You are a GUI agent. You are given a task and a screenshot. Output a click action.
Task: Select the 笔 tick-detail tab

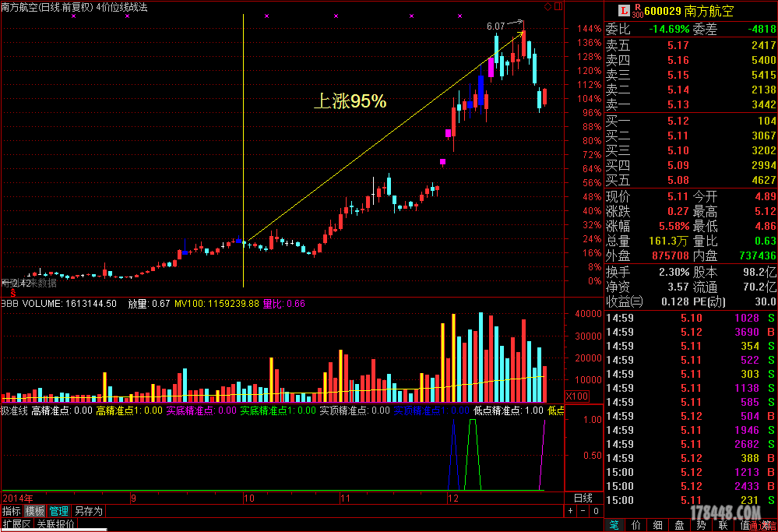614,526
